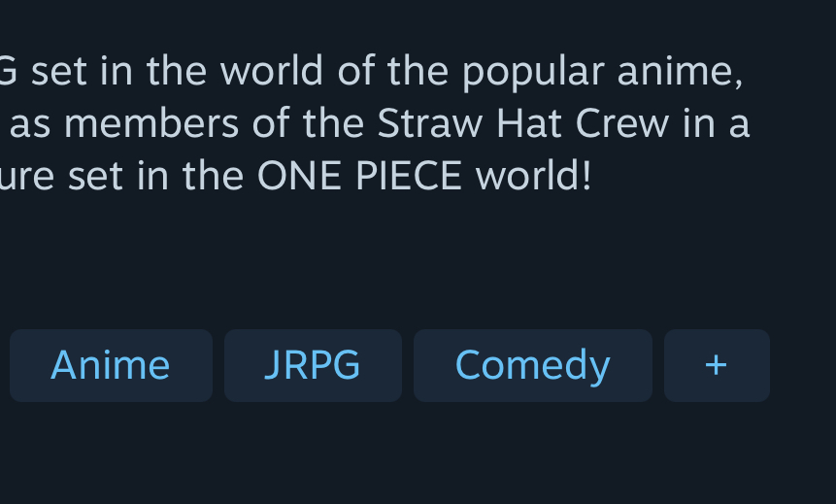This screenshot has height=504, width=836.
Task: Click the word "Hat" in the description
Action: pyautogui.click(x=528, y=123)
